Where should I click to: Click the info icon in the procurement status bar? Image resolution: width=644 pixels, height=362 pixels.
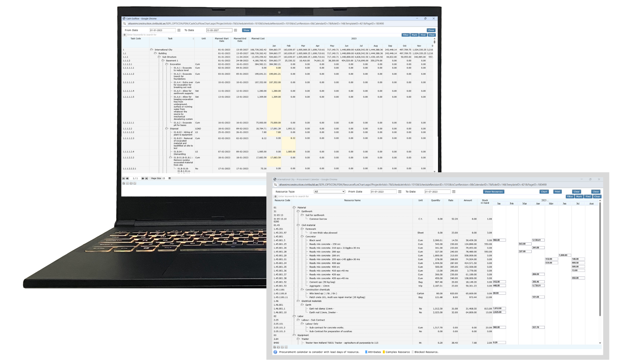(x=275, y=352)
